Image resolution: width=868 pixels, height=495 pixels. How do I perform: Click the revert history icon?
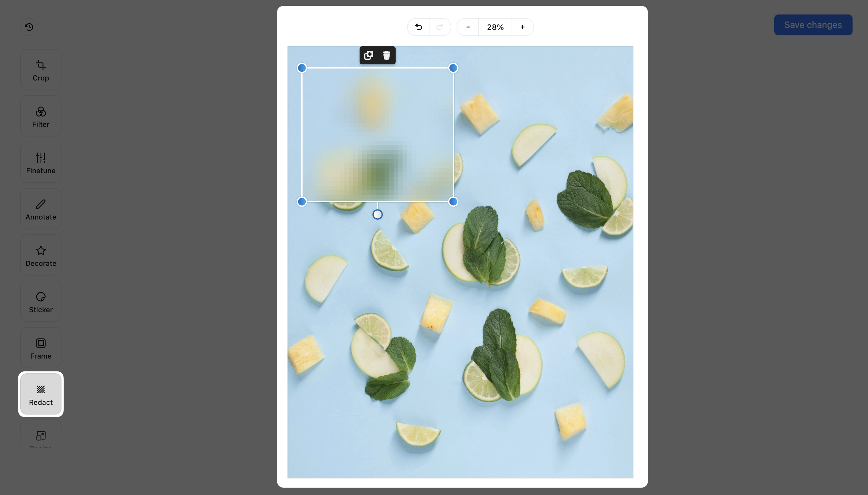point(29,27)
